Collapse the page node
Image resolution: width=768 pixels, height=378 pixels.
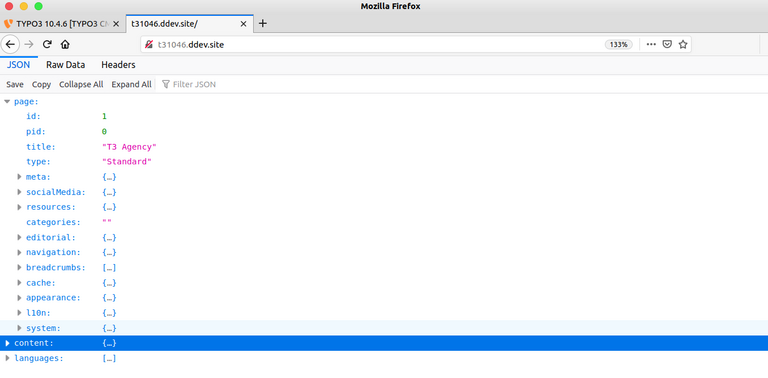click(7, 102)
